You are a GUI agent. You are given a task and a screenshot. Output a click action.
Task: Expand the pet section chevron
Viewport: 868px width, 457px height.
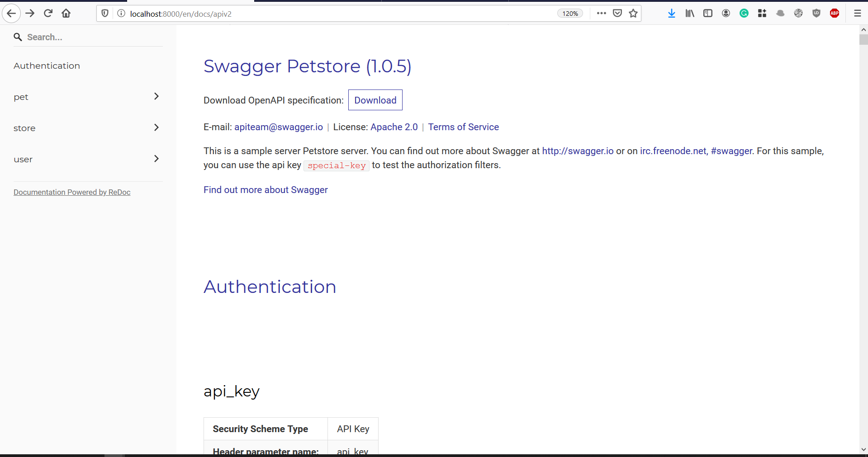click(x=156, y=96)
